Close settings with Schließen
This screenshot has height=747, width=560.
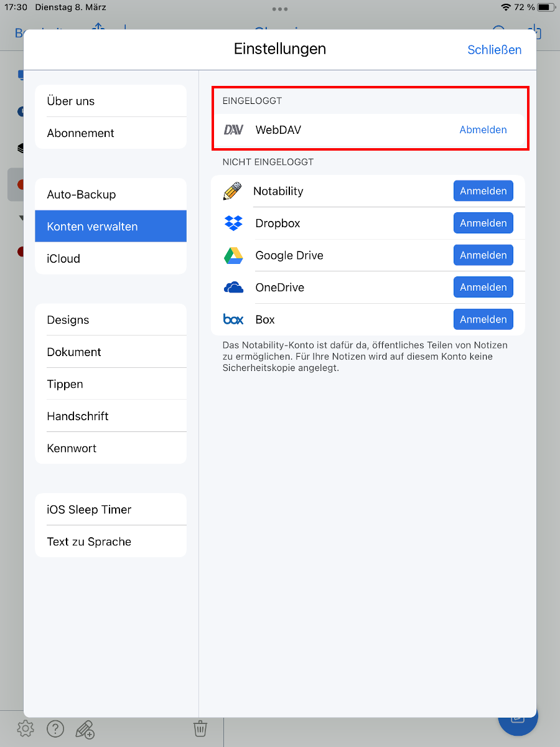(x=494, y=50)
